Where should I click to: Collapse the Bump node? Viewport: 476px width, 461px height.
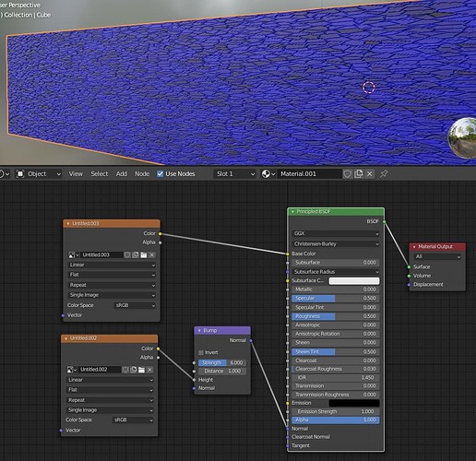[x=199, y=330]
